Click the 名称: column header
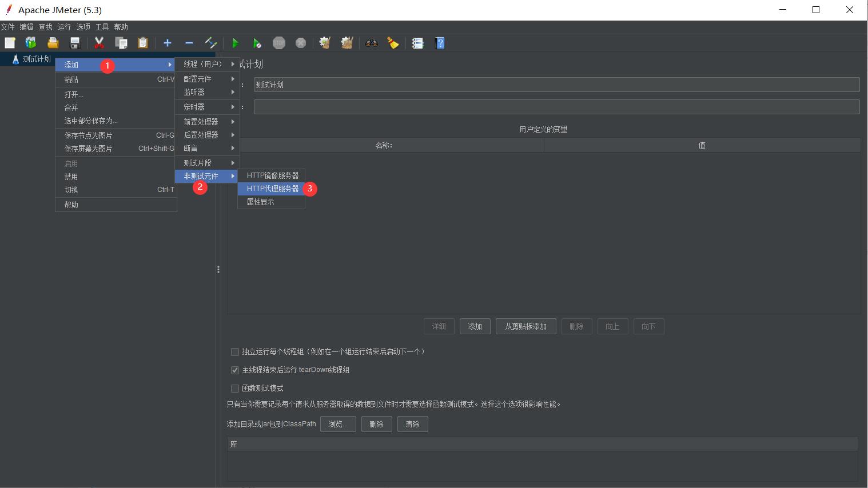 click(384, 145)
